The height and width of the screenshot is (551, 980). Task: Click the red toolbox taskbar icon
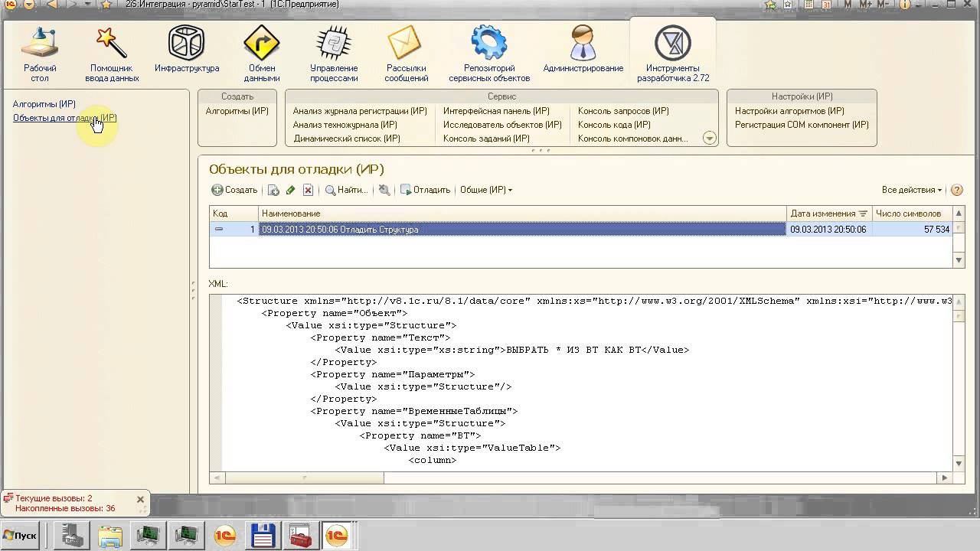point(300,536)
